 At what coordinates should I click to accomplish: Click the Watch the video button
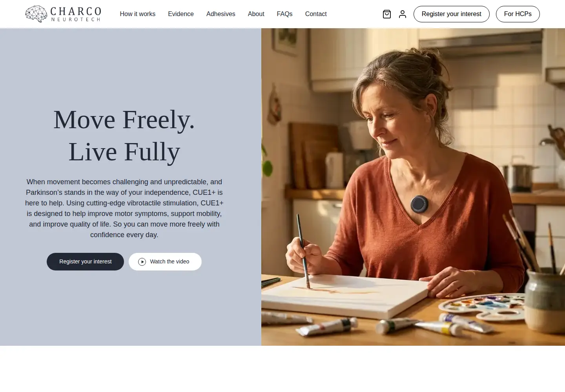[165, 261]
